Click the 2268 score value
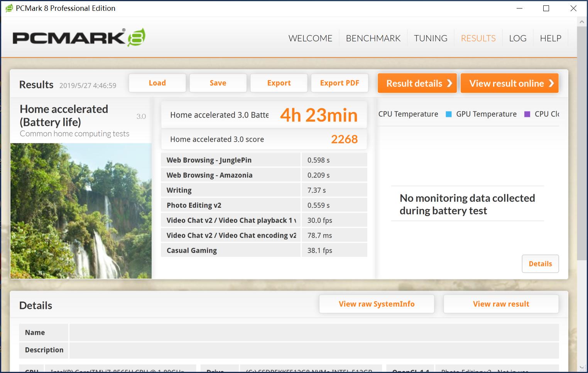Viewport: 588px width, 373px height. point(344,139)
